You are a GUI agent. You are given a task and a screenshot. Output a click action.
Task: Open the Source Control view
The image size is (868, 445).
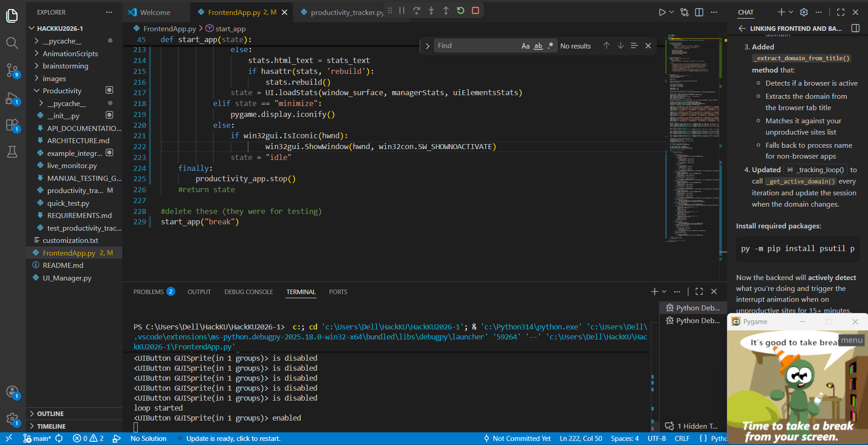(12, 70)
